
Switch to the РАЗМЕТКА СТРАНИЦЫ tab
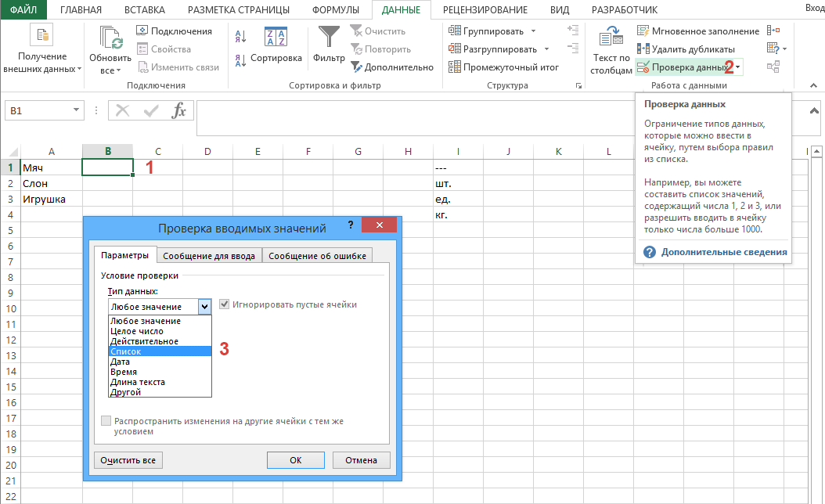239,9
